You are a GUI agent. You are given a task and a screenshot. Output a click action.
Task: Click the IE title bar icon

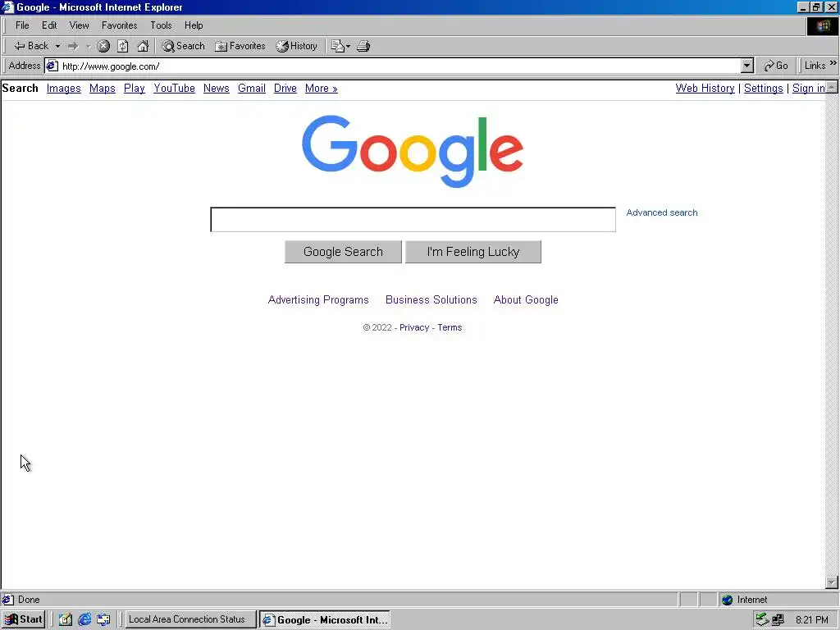click(x=7, y=7)
